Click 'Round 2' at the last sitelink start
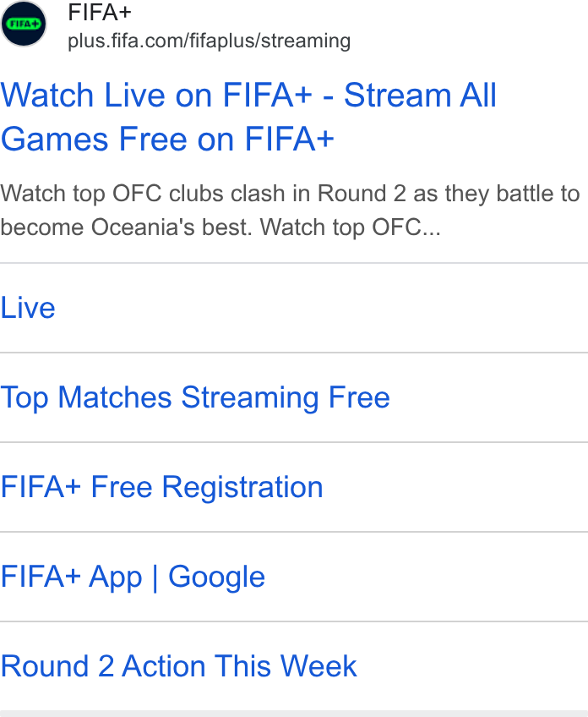 click(x=57, y=665)
